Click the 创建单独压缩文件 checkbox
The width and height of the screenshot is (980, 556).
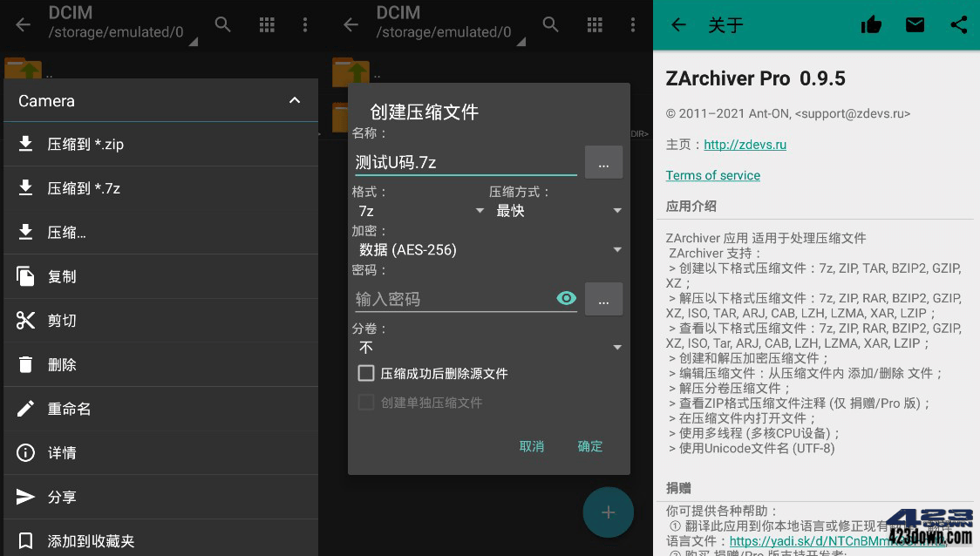pos(367,401)
